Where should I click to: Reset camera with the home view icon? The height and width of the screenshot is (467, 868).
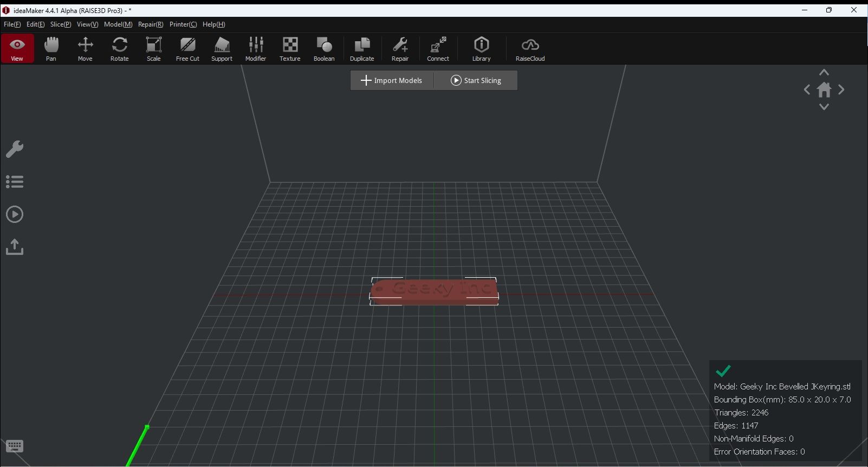click(824, 89)
